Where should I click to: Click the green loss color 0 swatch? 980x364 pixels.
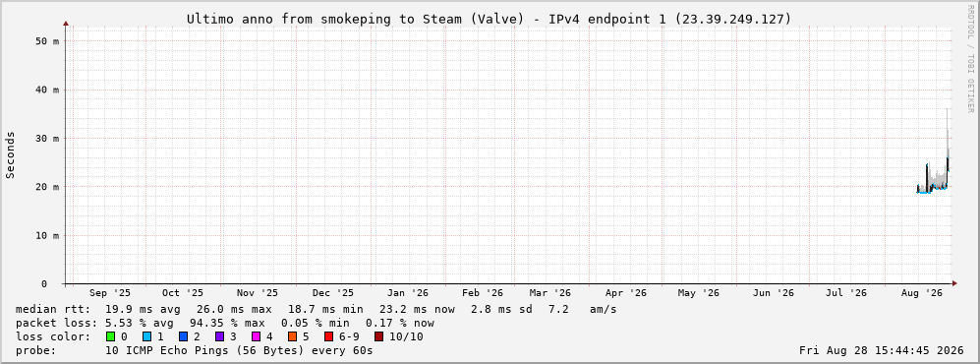(x=111, y=336)
